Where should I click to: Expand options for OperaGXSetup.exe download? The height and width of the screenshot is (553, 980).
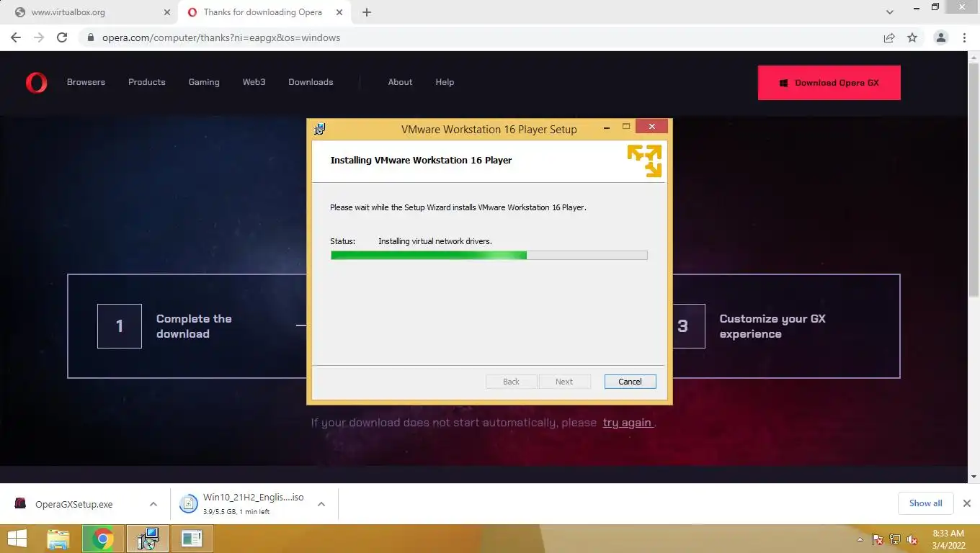point(153,504)
